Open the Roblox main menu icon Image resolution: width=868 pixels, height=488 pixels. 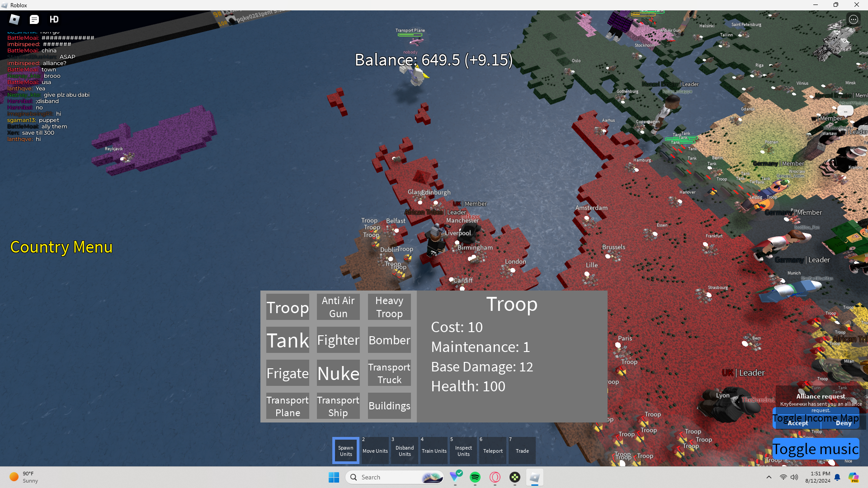click(x=14, y=19)
